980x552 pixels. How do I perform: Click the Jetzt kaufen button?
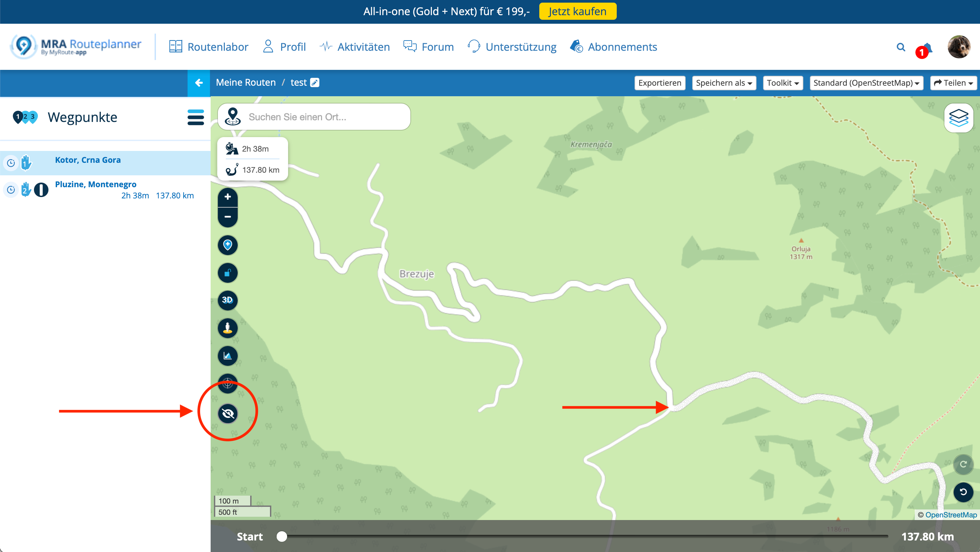click(578, 12)
